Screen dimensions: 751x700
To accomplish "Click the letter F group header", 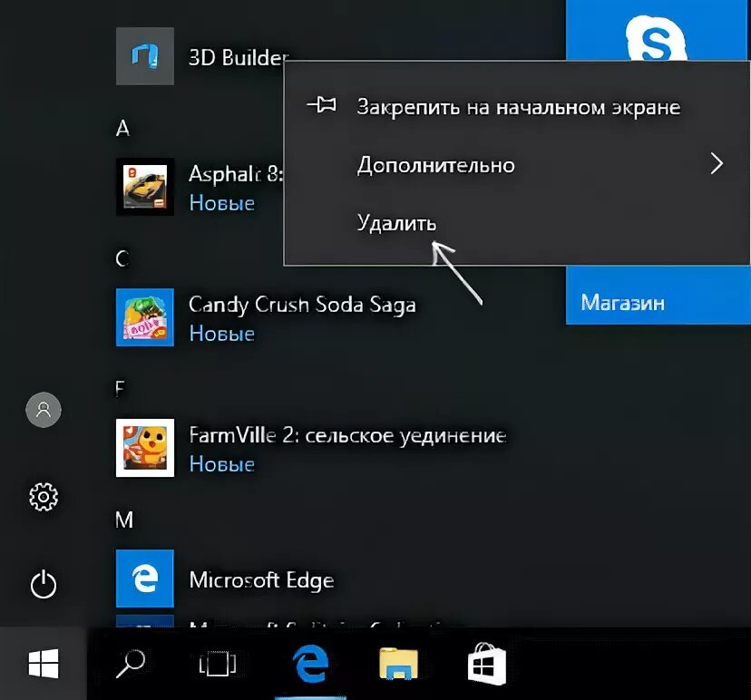I will pos(121,389).
